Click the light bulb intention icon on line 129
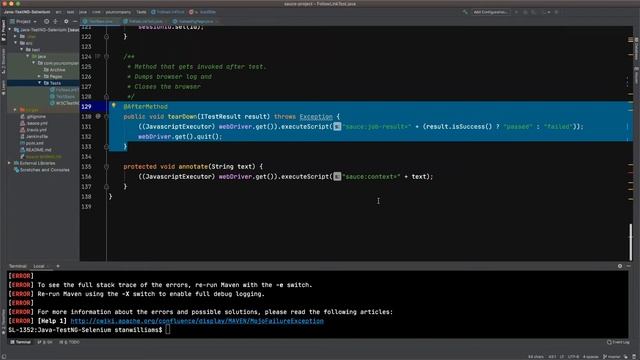 click(x=114, y=106)
